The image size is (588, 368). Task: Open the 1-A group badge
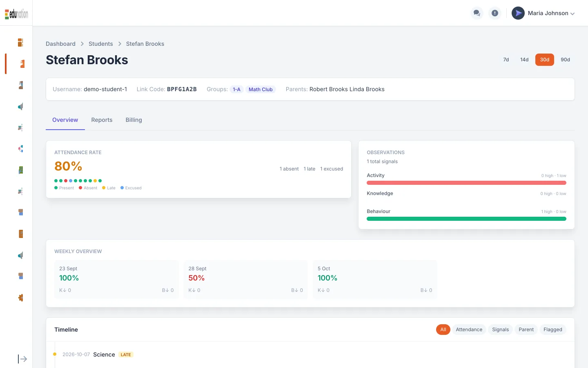[237, 90]
